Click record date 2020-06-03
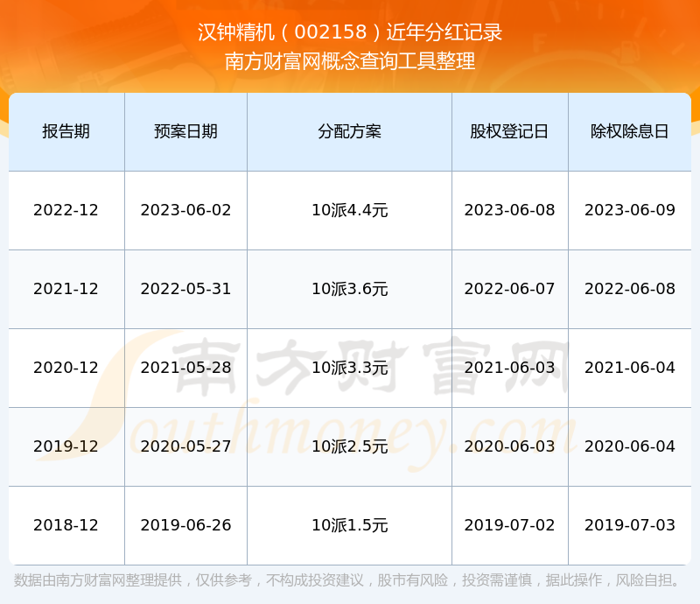The width and height of the screenshot is (700, 604). [509, 446]
